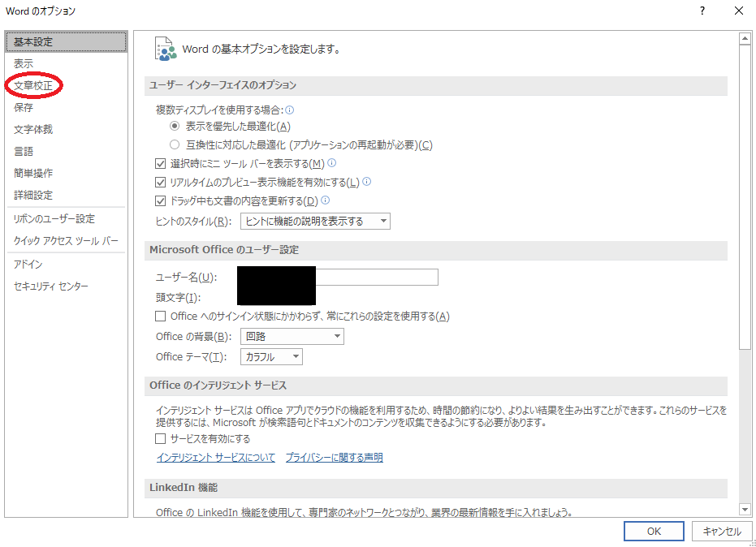Open the 文字体裁 category
756x547 pixels.
pos(66,129)
